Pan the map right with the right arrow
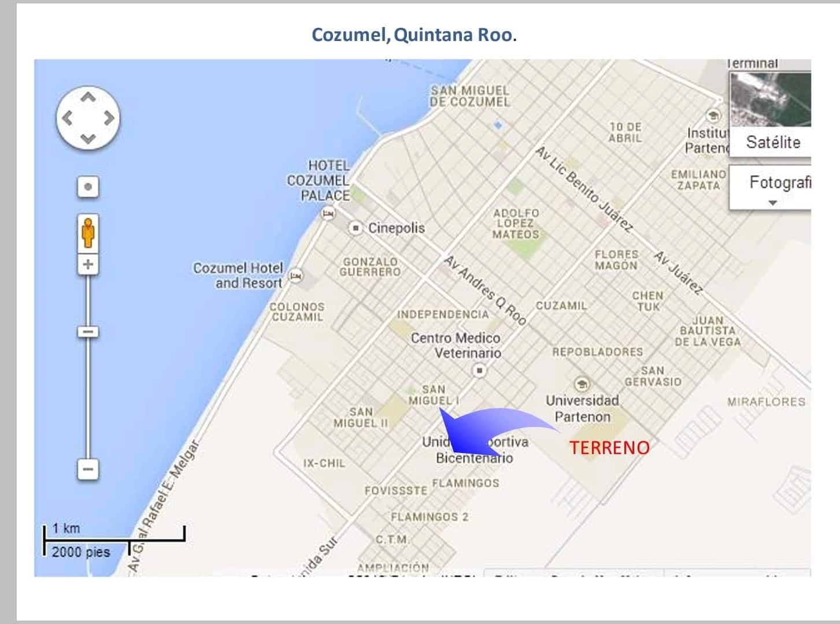The height and width of the screenshot is (624, 840). (x=109, y=118)
